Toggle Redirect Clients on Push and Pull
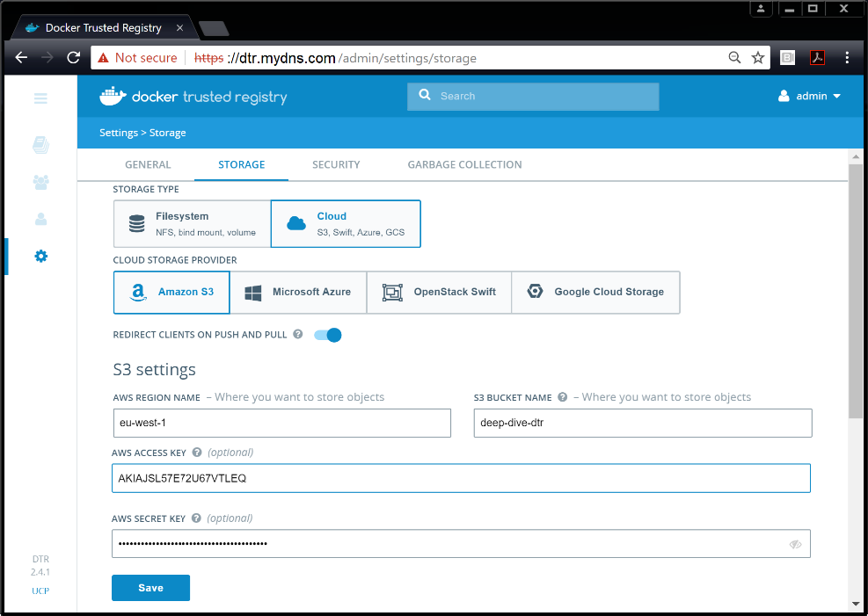The height and width of the screenshot is (616, 868). (327, 335)
